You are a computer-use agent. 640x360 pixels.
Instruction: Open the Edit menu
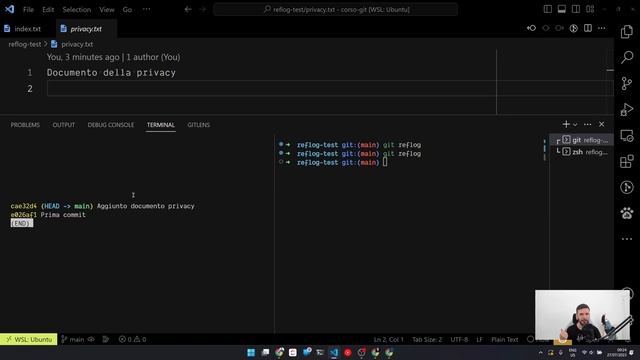pos(48,9)
